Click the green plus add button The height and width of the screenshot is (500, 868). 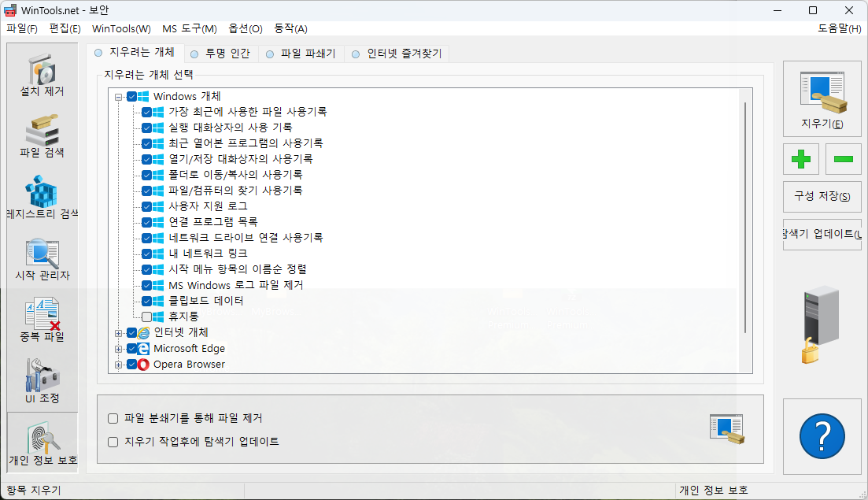click(801, 160)
